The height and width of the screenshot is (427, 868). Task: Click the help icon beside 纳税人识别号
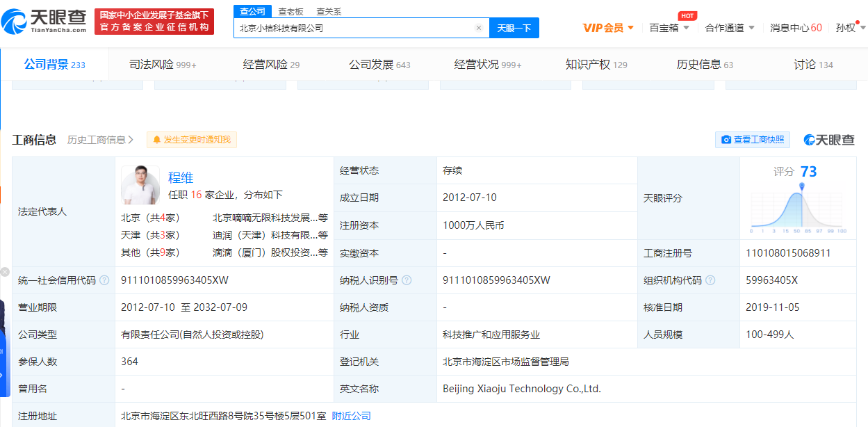point(407,280)
